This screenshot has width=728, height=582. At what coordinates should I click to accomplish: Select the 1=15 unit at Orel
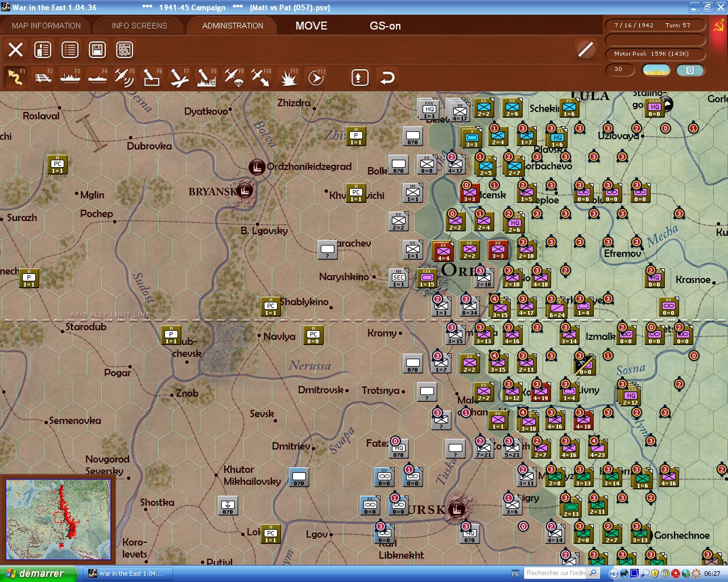427,278
